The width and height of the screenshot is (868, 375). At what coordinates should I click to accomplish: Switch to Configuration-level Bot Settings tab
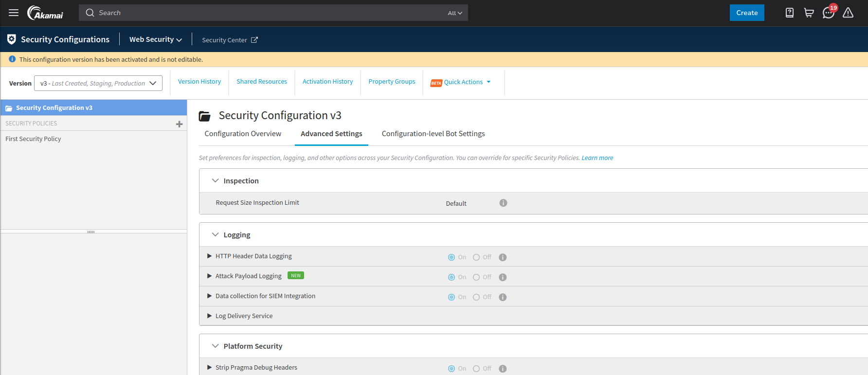433,134
